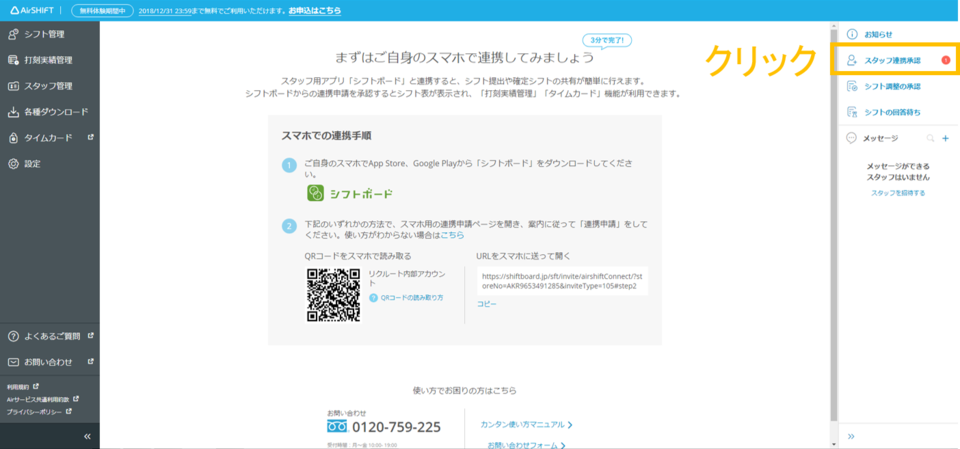
Task: Click the 設定 gear icon
Action: pos(14,163)
